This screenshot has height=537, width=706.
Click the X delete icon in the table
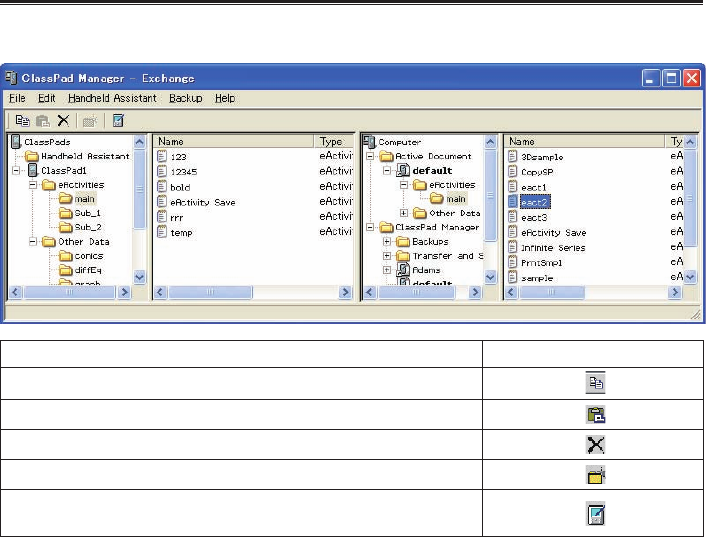point(595,445)
